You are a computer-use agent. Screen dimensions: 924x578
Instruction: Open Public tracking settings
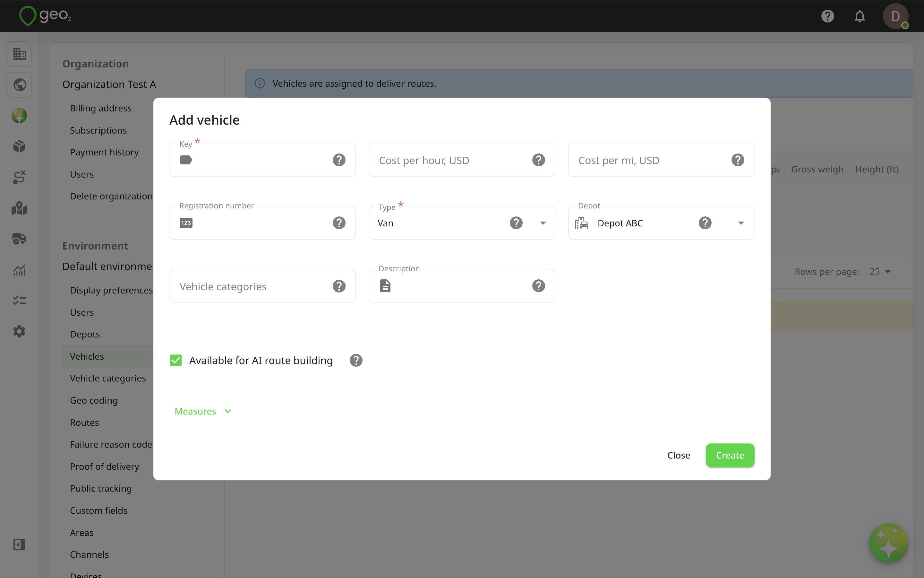[101, 488]
